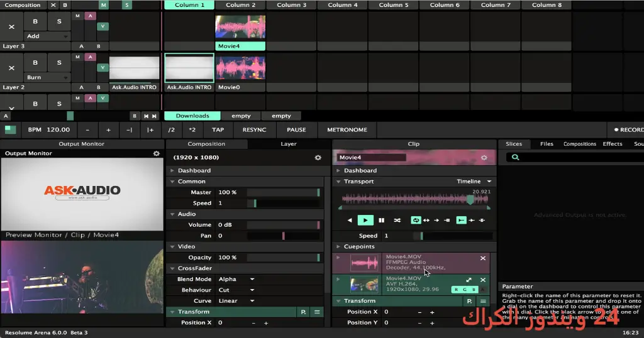Clear the whole Composition with X
The height and width of the screenshot is (338, 644).
[x=53, y=5]
